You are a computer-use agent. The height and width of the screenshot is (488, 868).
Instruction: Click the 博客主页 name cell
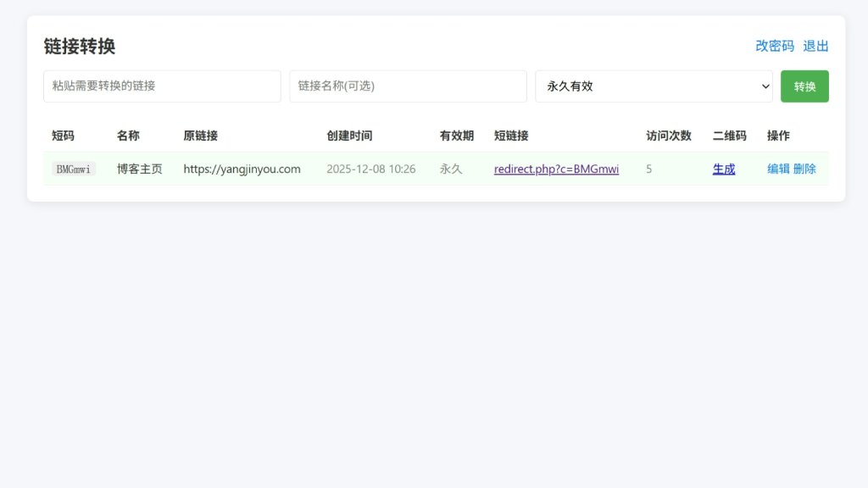tap(140, 169)
